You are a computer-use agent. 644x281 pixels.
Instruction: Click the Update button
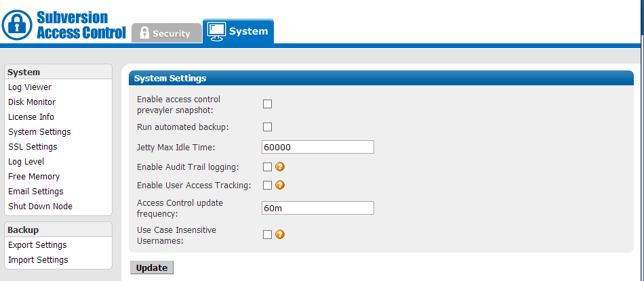click(152, 267)
